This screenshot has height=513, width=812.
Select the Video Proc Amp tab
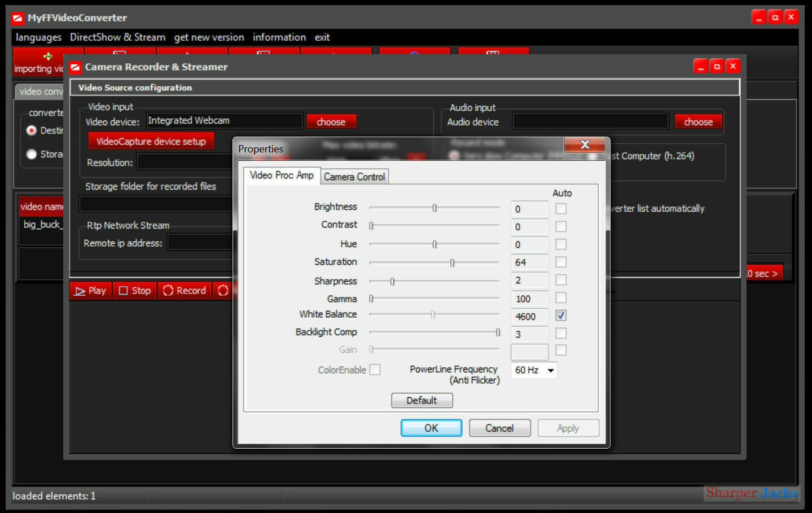pos(282,176)
